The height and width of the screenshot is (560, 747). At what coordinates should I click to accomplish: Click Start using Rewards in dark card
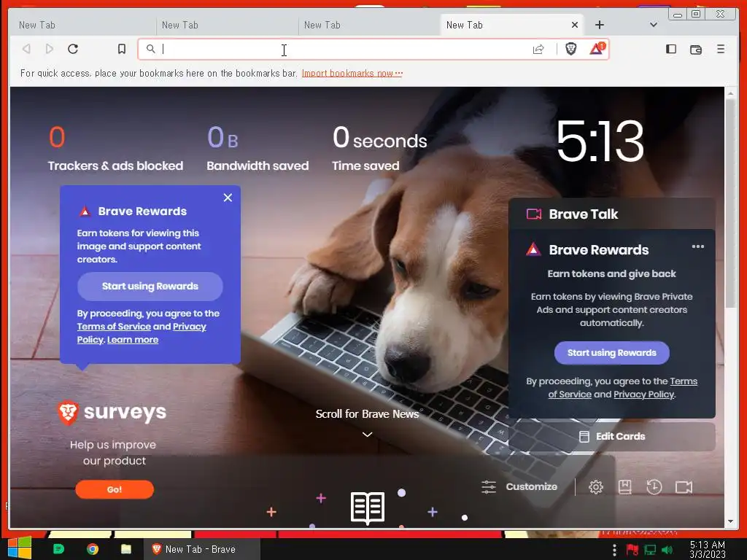612,353
